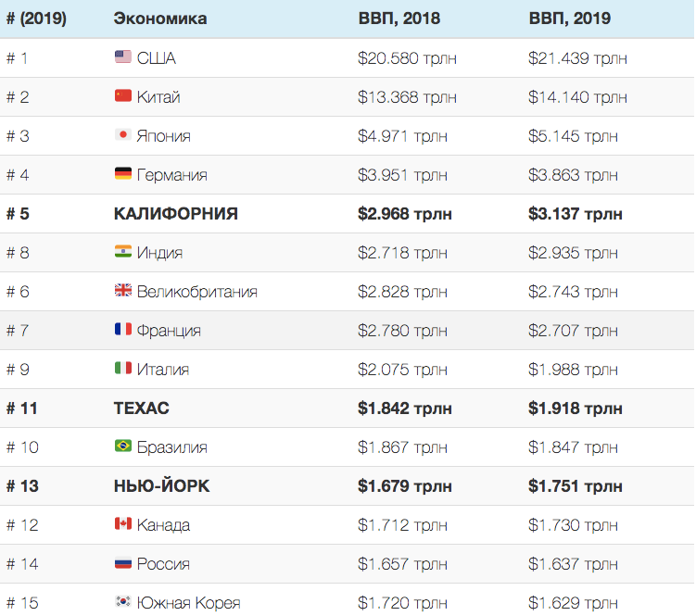Click the Экономика column header
The height and width of the screenshot is (616, 696).
click(160, 19)
